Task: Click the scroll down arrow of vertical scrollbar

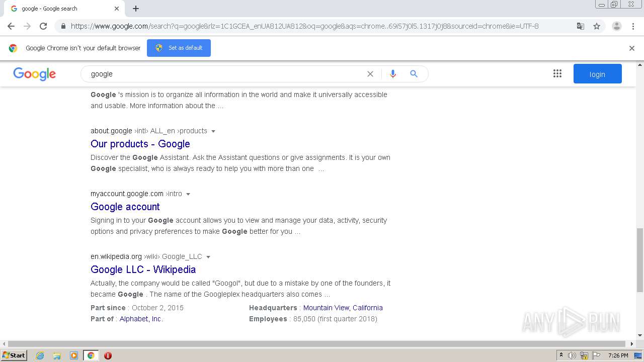Action: [640, 335]
